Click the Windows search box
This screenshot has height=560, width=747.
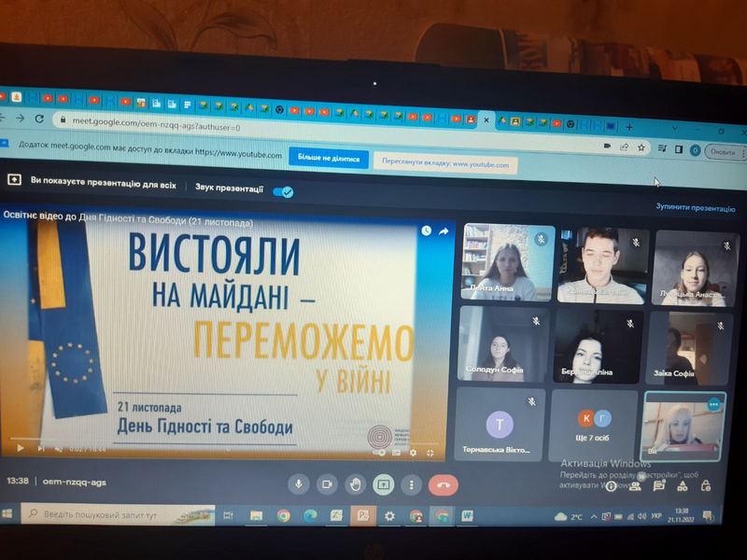pyautogui.click(x=118, y=515)
